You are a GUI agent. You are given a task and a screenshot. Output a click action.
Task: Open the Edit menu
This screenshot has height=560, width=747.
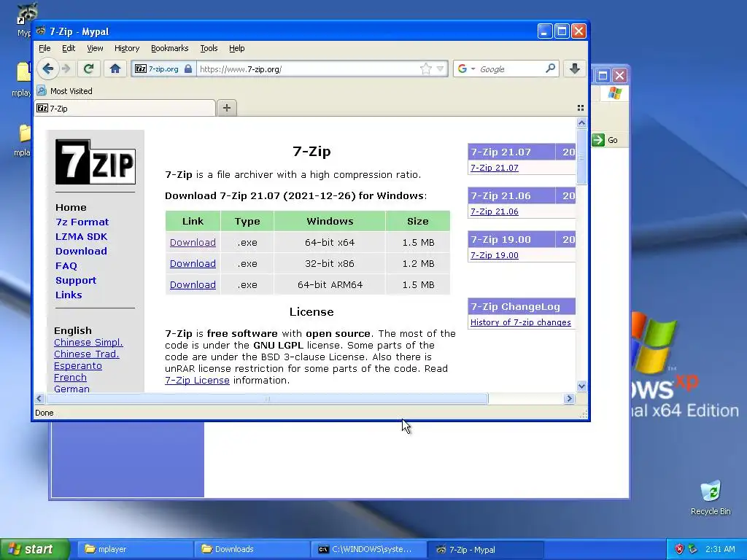click(x=69, y=48)
